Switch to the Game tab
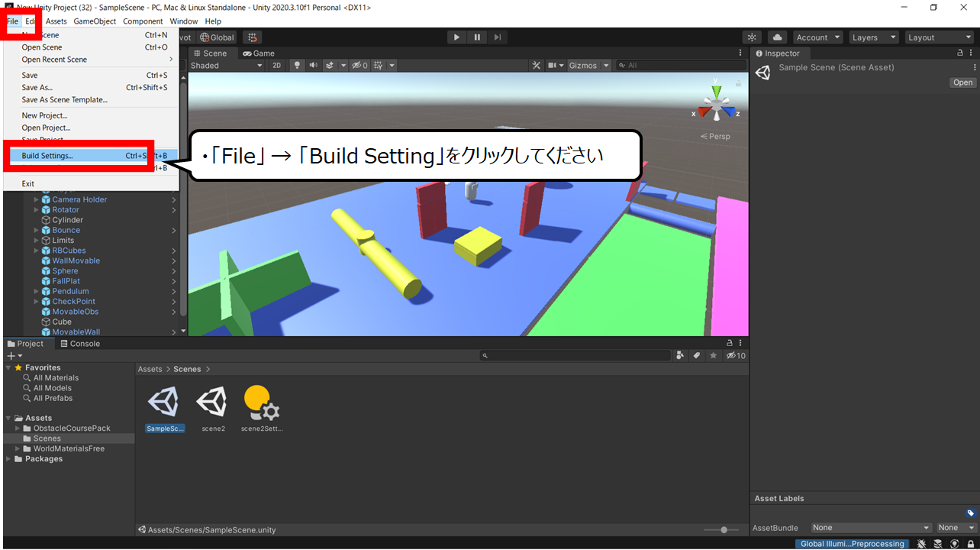Viewport: 980px width, 550px height. click(x=259, y=53)
